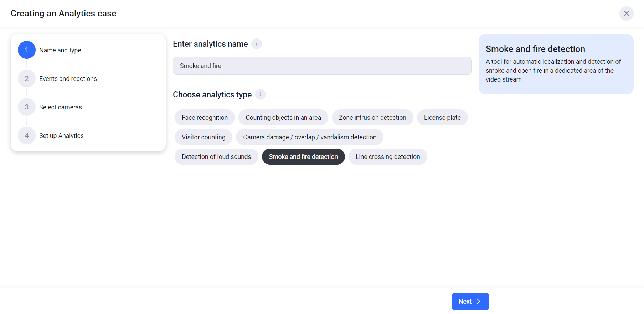Pick the License plate analytics type
This screenshot has width=644, height=314.
(x=442, y=118)
